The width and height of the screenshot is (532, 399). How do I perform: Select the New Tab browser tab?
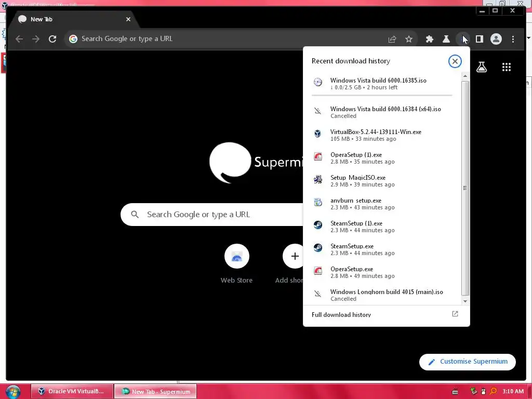pos(73,19)
